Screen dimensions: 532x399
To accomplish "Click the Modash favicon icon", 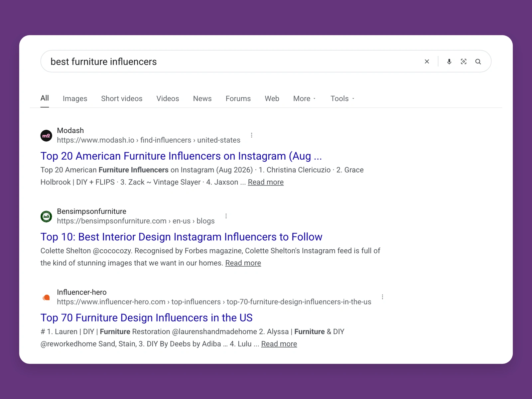I will pos(46,136).
